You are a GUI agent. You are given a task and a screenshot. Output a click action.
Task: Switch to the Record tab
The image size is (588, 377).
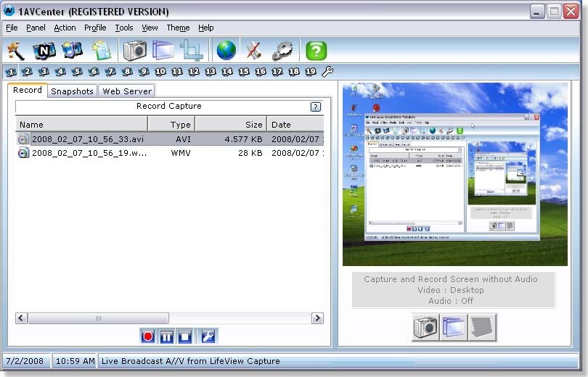pyautogui.click(x=28, y=90)
